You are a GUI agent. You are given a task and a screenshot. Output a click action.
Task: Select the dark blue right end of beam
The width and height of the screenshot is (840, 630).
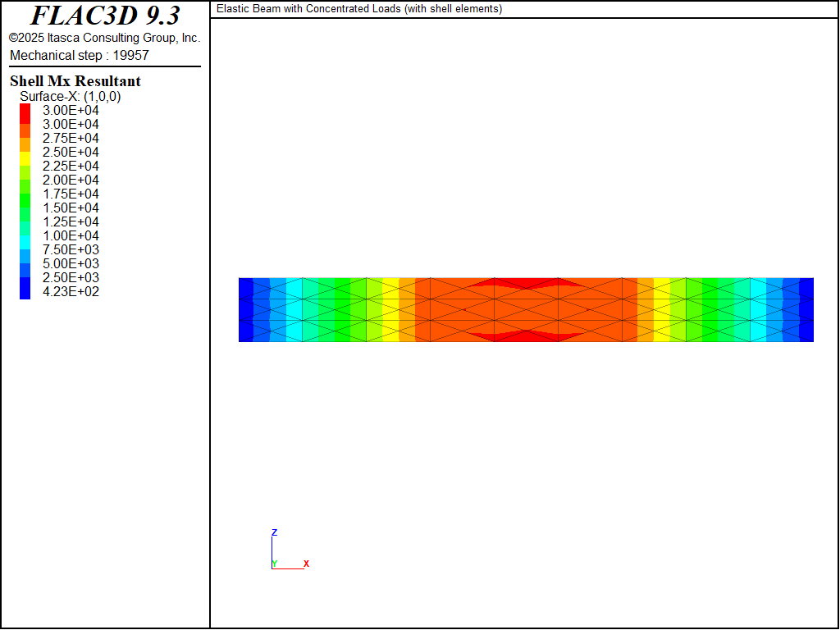[806, 309]
